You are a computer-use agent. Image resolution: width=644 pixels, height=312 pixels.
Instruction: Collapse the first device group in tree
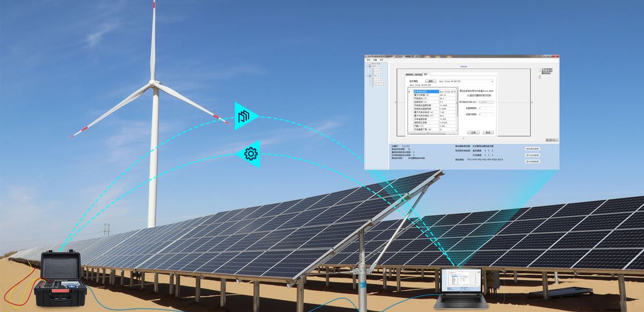coord(367,66)
